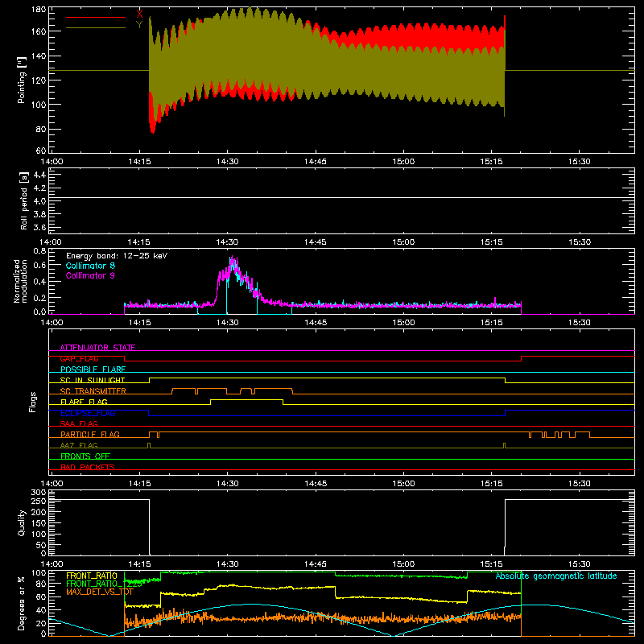Click the 300 tick on the Quality axis
Image resolution: width=644 pixels, height=644 pixels.
coord(39,493)
